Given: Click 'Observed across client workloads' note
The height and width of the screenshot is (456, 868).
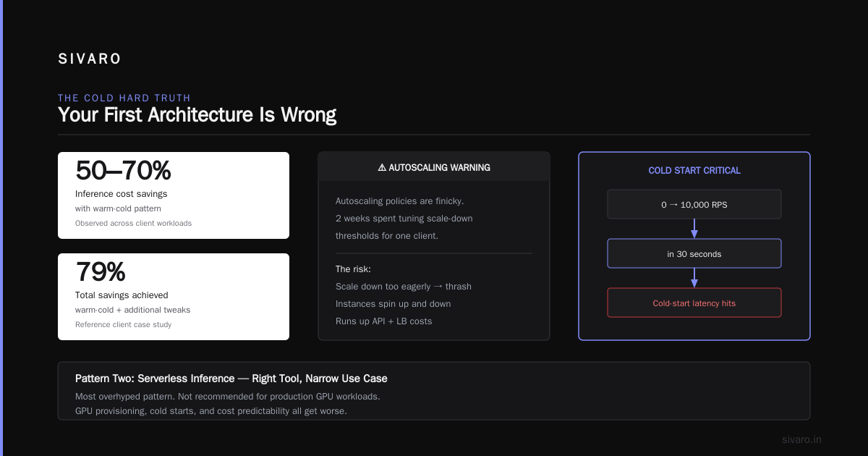Looking at the screenshot, I should (134, 223).
